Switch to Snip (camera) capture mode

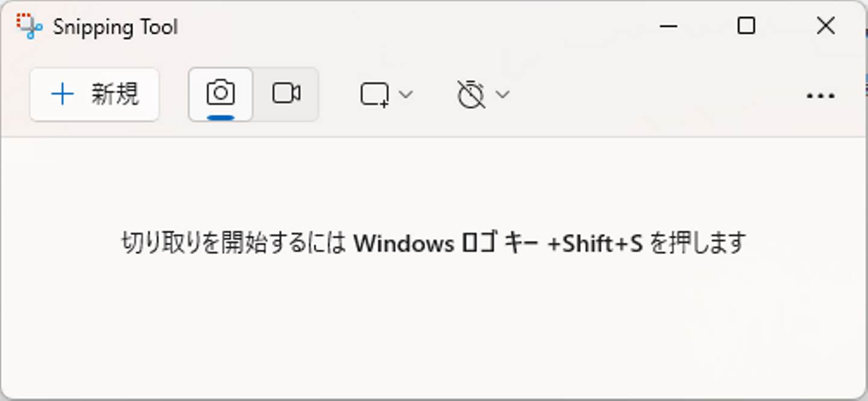coord(221,94)
